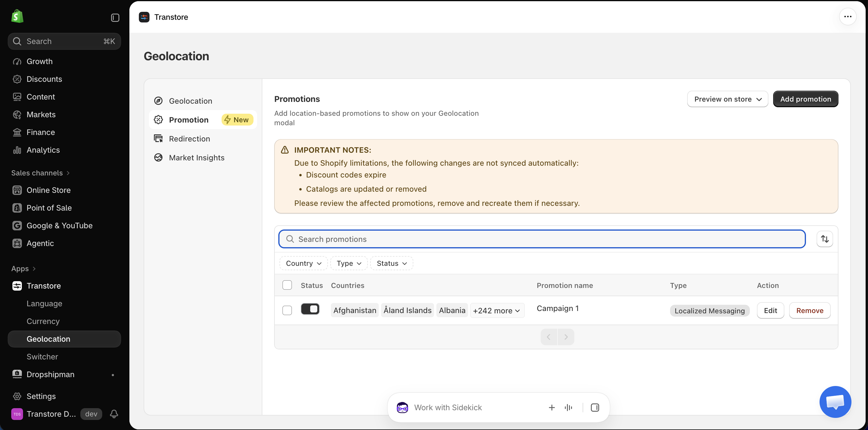Viewport: 868px width, 430px height.
Task: Click the notifications bell icon
Action: pyautogui.click(x=114, y=414)
